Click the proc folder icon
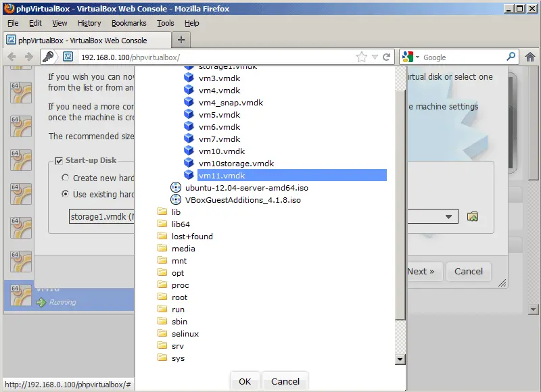The width and height of the screenshot is (541, 392). point(162,285)
